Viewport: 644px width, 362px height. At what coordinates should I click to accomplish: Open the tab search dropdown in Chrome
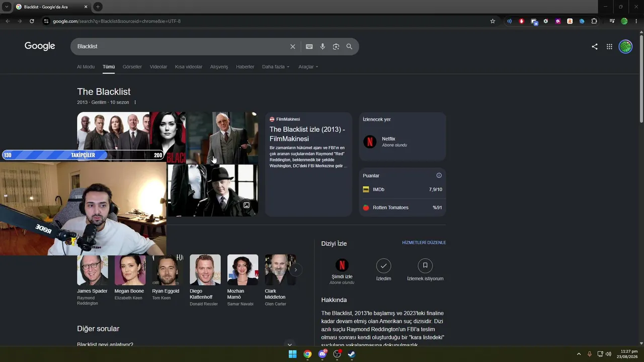(x=7, y=7)
